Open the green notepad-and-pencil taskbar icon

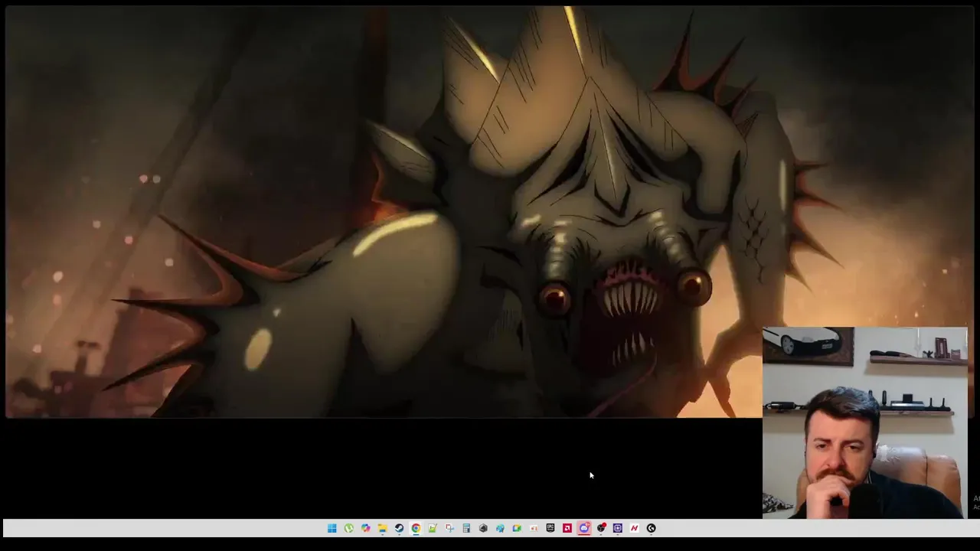(433, 528)
